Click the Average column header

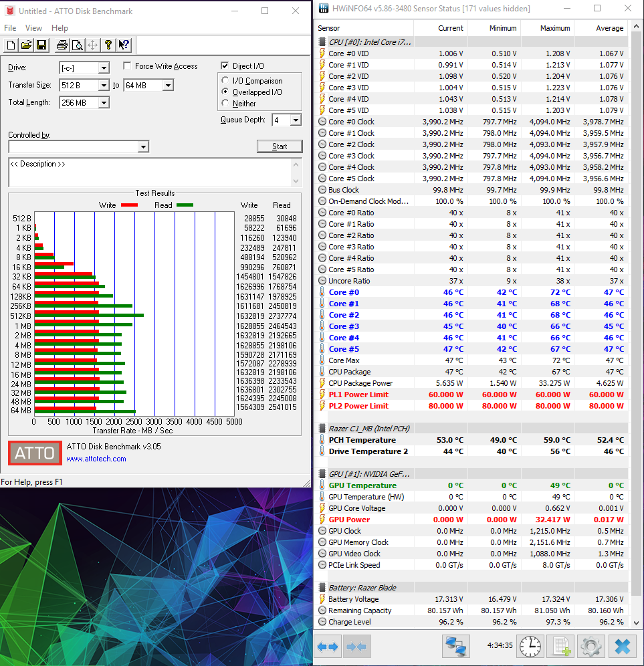[x=601, y=28]
